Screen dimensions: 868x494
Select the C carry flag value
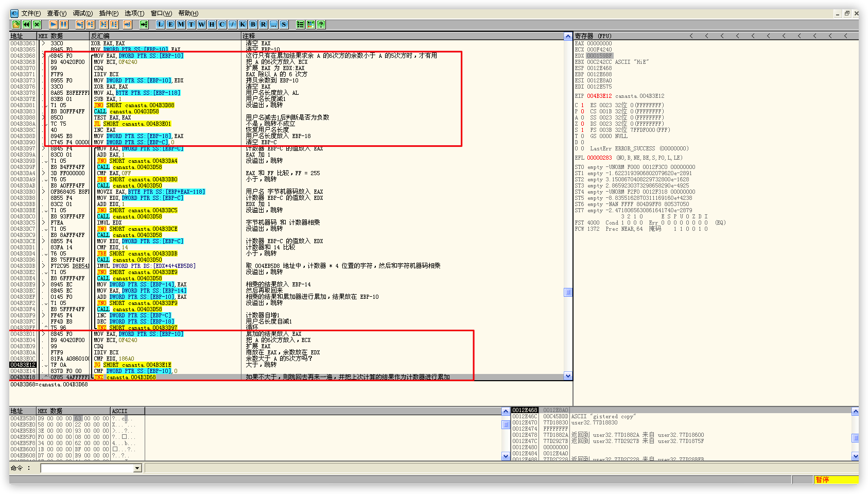(582, 105)
